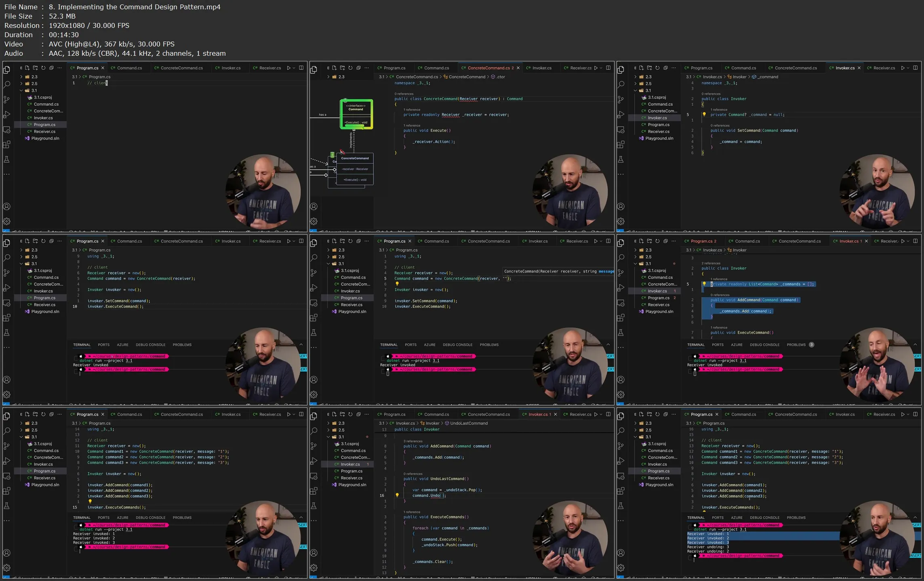Viewport: 924px width, 581px height.
Task: Open PORTS tab in middle-middle frame
Action: [410, 345]
